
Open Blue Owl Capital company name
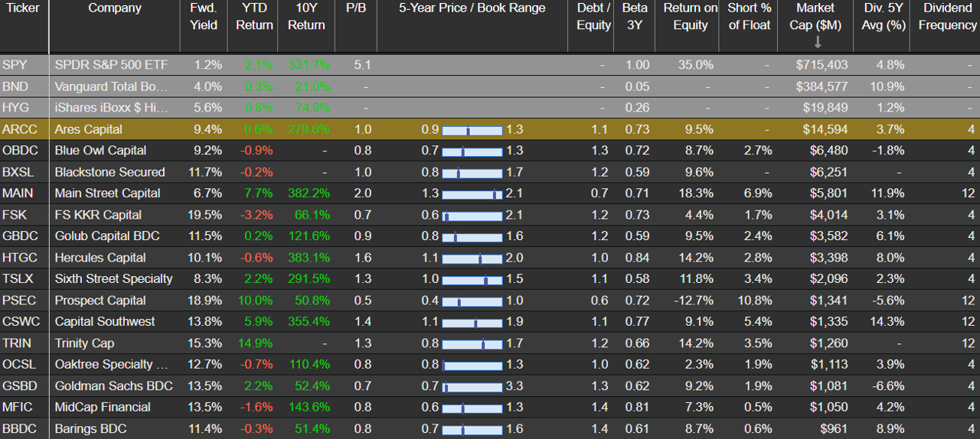[x=100, y=151]
